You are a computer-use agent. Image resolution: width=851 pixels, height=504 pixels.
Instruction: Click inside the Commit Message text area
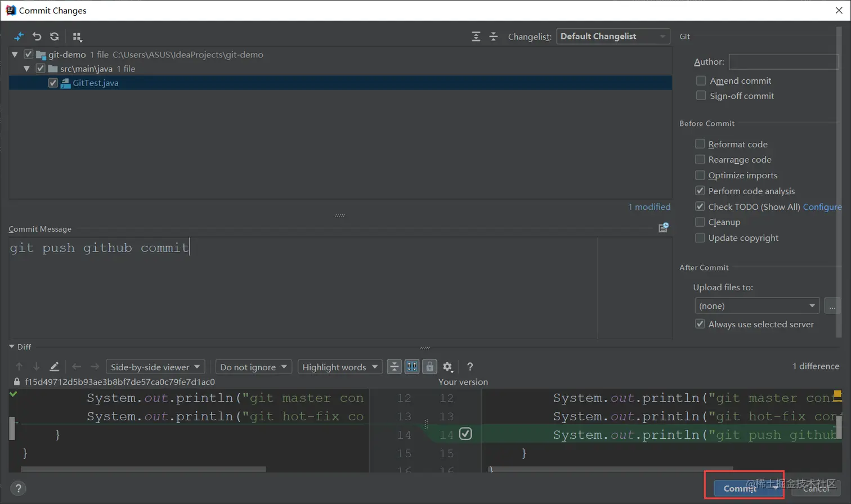(x=341, y=287)
